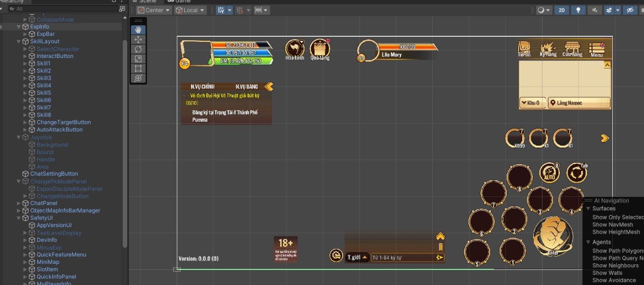
Task: Open the Kỹ năng skills icon
Action: pos(547,48)
